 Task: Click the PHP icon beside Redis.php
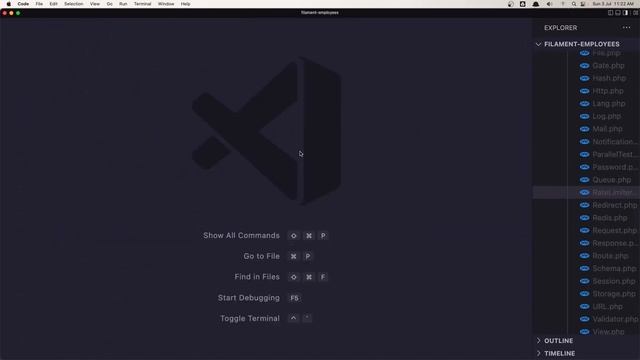(x=584, y=218)
